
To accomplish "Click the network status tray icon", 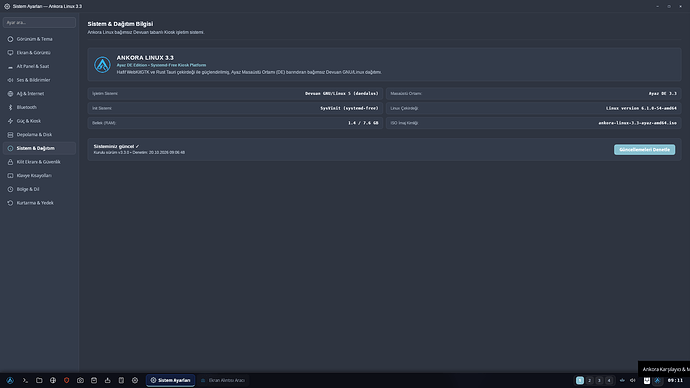I will pyautogui.click(x=622, y=381).
